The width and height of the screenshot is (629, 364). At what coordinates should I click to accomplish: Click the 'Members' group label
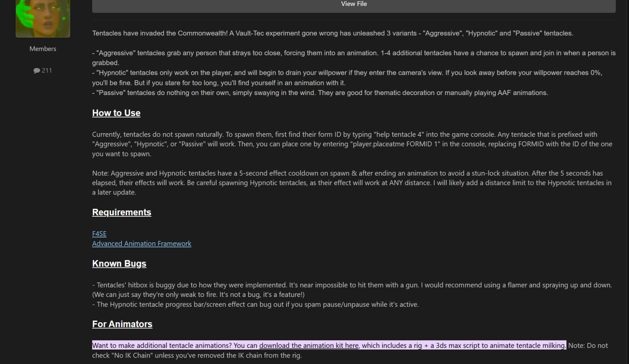click(x=43, y=49)
